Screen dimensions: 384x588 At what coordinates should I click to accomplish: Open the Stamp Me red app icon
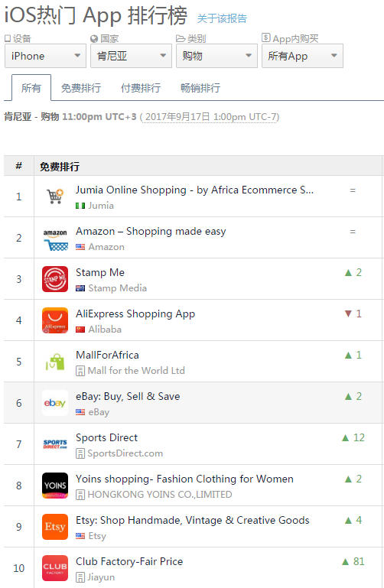pos(55,278)
